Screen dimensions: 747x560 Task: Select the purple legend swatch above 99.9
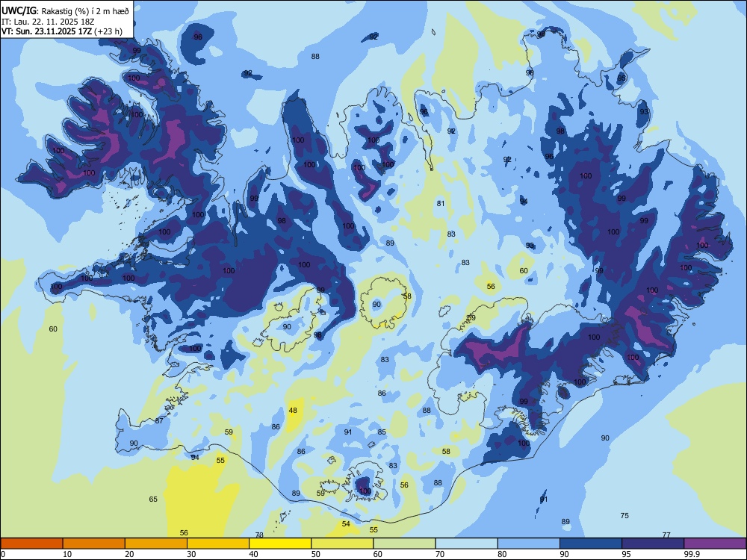(x=715, y=544)
